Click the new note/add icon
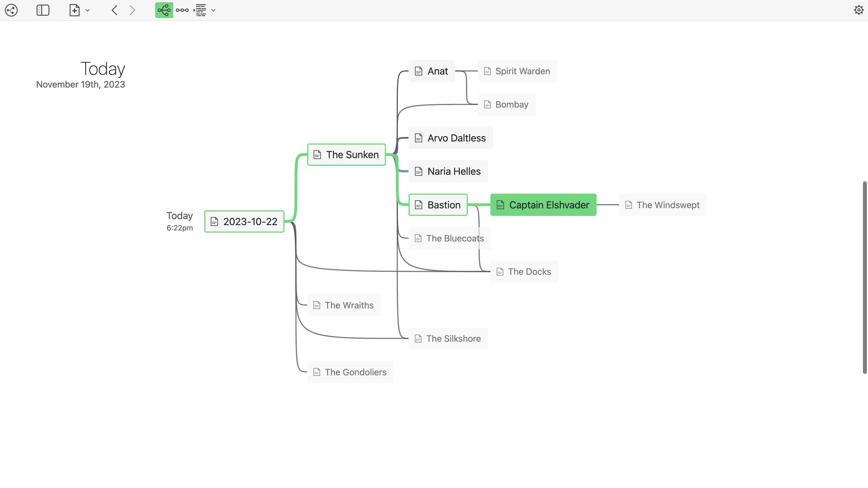The image size is (868, 488). click(74, 10)
